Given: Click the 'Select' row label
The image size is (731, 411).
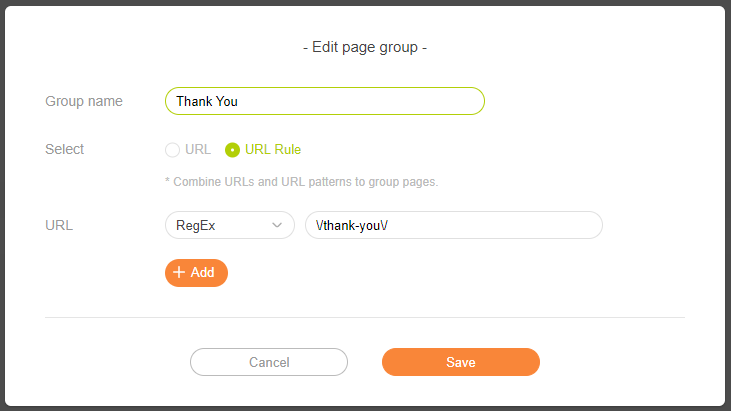Looking at the screenshot, I should tap(65, 150).
